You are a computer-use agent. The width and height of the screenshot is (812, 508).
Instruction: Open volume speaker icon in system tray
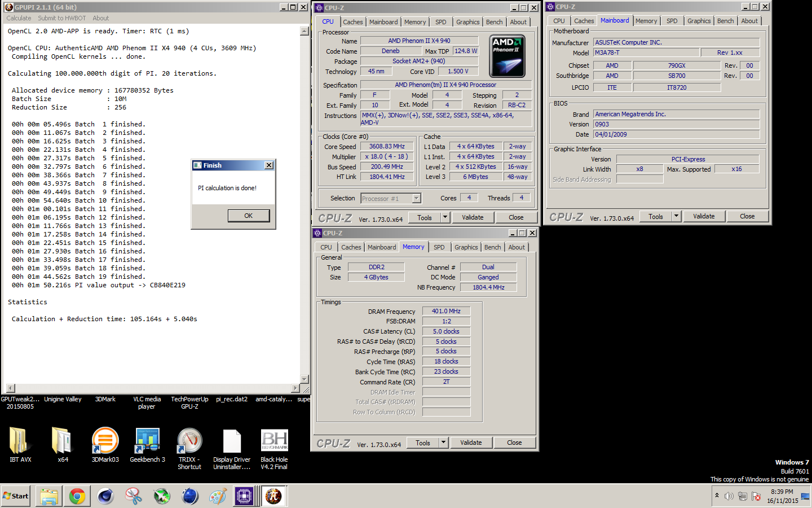click(x=729, y=496)
